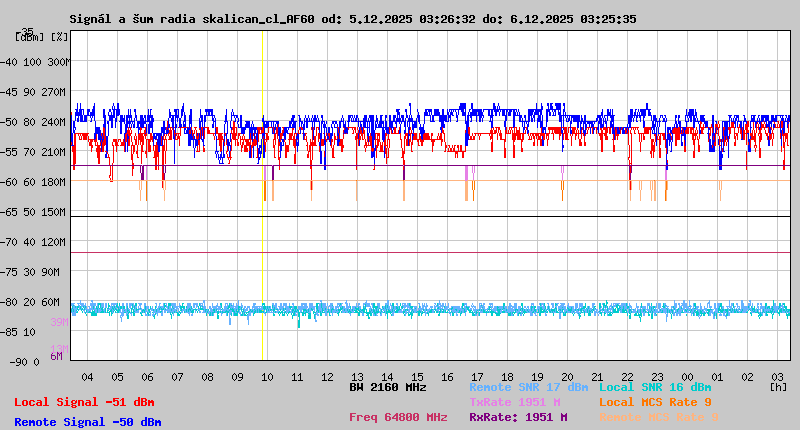Click hour 04 on the time axis
The image size is (800, 430).
[87, 376]
